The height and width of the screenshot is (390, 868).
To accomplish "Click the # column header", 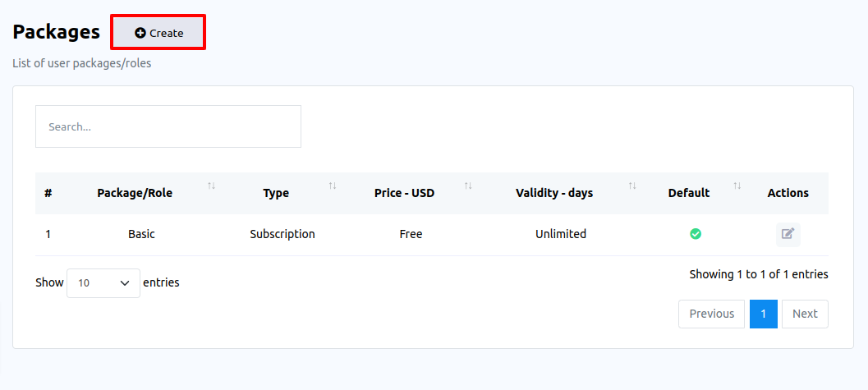I will tap(48, 193).
